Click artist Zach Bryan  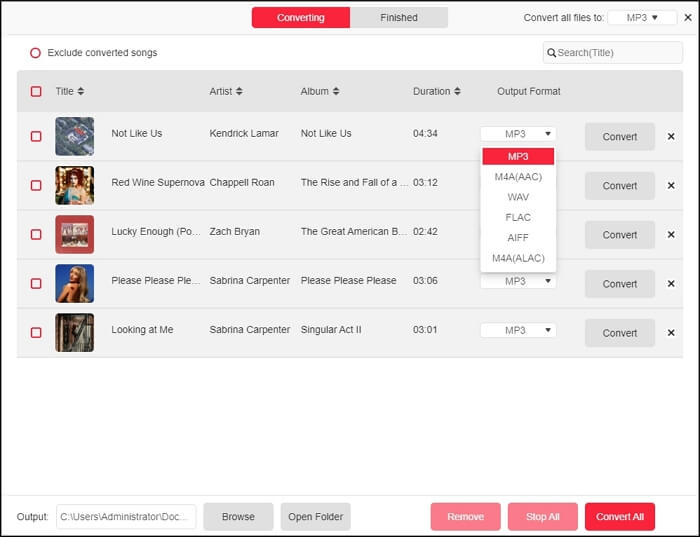click(234, 232)
